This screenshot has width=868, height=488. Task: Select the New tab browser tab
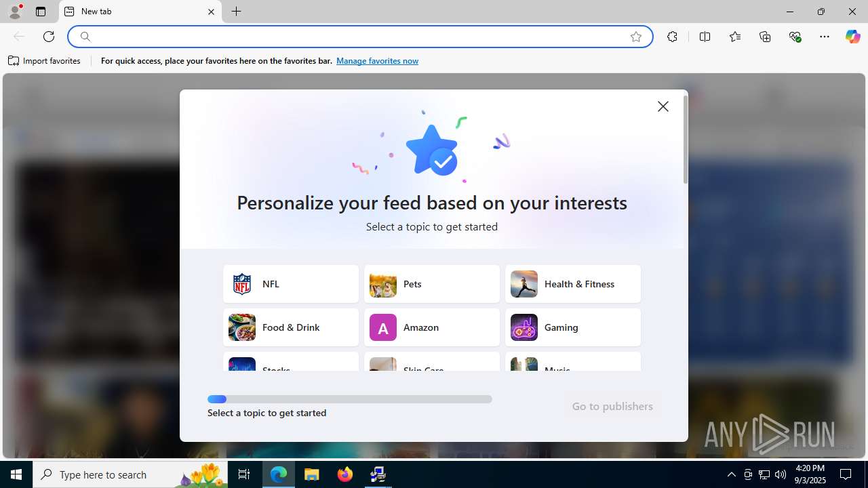(140, 12)
